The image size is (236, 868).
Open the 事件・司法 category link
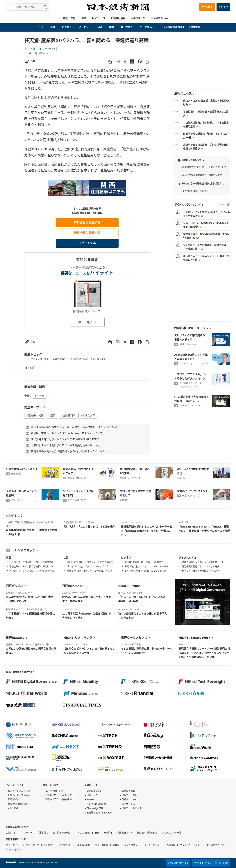[x=30, y=49]
